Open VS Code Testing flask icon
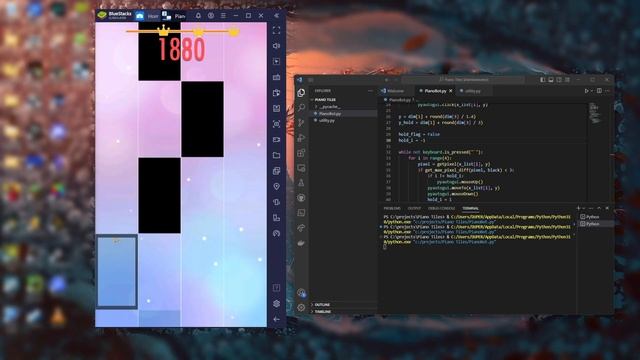Image resolution: width=640 pixels, height=360 pixels. click(301, 182)
